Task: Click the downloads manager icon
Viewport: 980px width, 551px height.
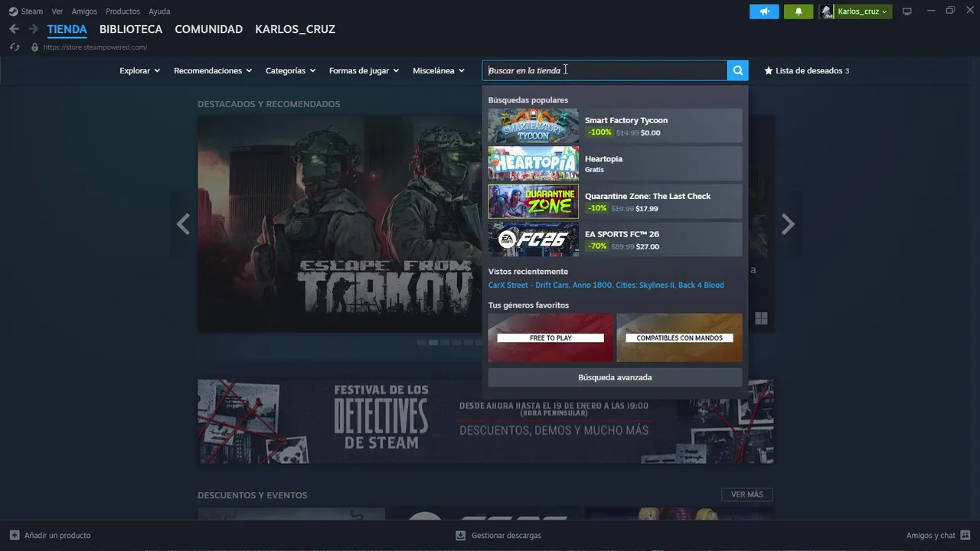Action: (x=460, y=536)
